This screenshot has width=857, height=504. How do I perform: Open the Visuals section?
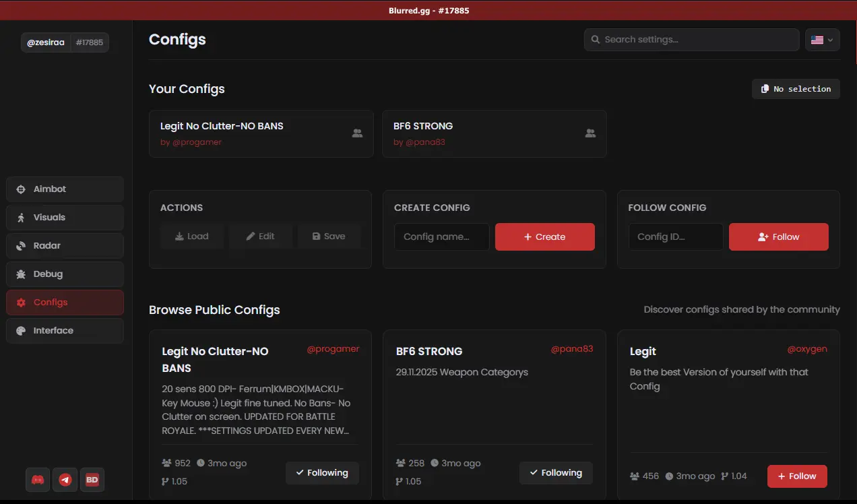(65, 218)
